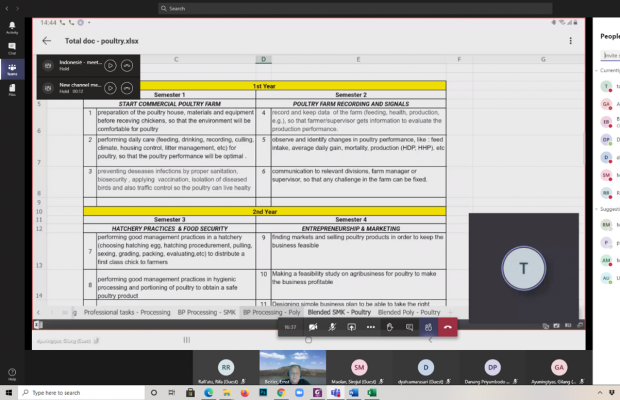Open Files in the Teams sidebar
Screen dimensions: 620x400
(12, 90)
